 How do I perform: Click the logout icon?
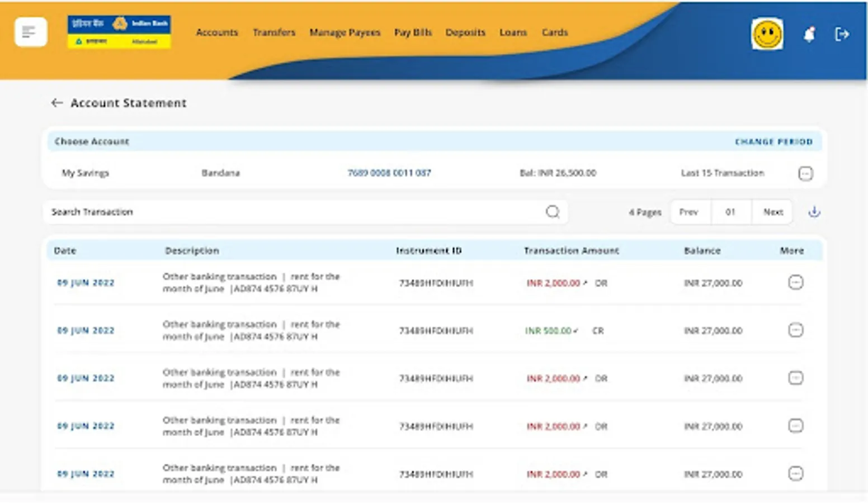pyautogui.click(x=842, y=34)
